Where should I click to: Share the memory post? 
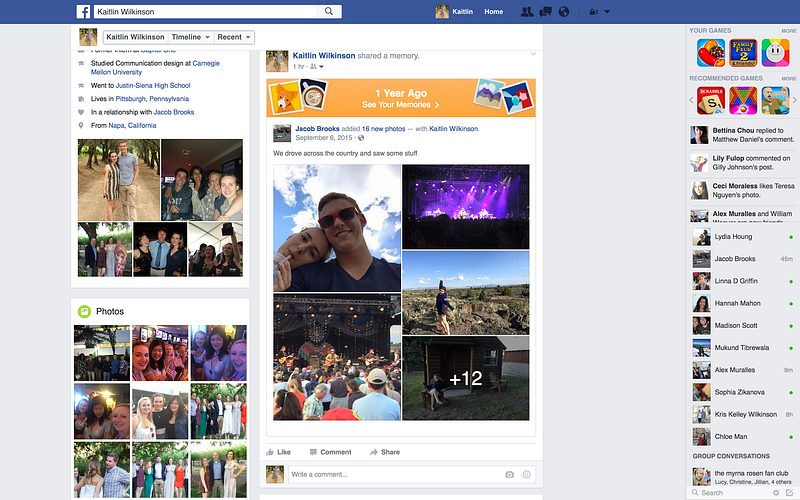385,452
